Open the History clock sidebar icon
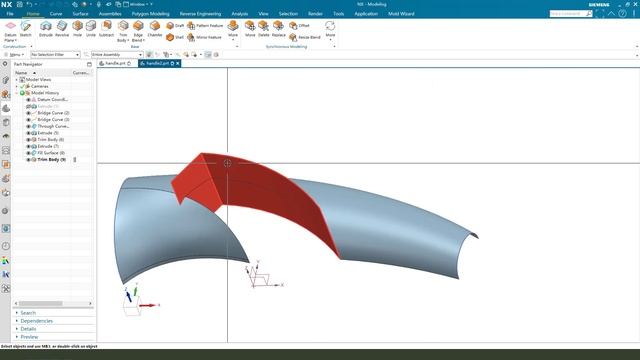The image size is (640, 360). click(x=6, y=246)
